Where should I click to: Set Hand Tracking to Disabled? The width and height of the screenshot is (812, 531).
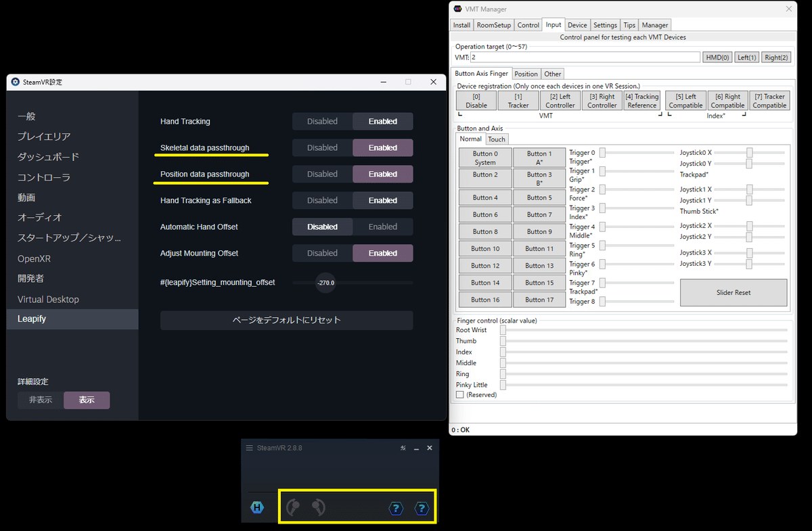coord(322,122)
